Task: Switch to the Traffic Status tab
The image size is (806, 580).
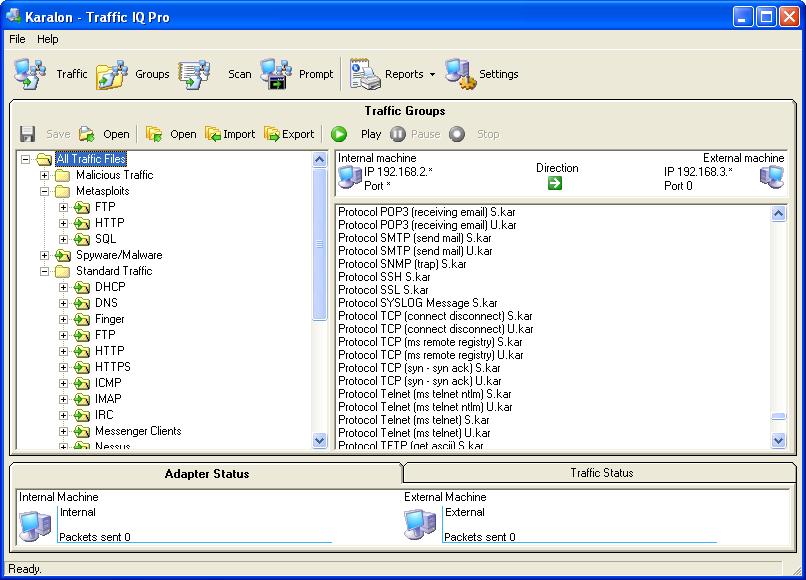Action: (601, 473)
